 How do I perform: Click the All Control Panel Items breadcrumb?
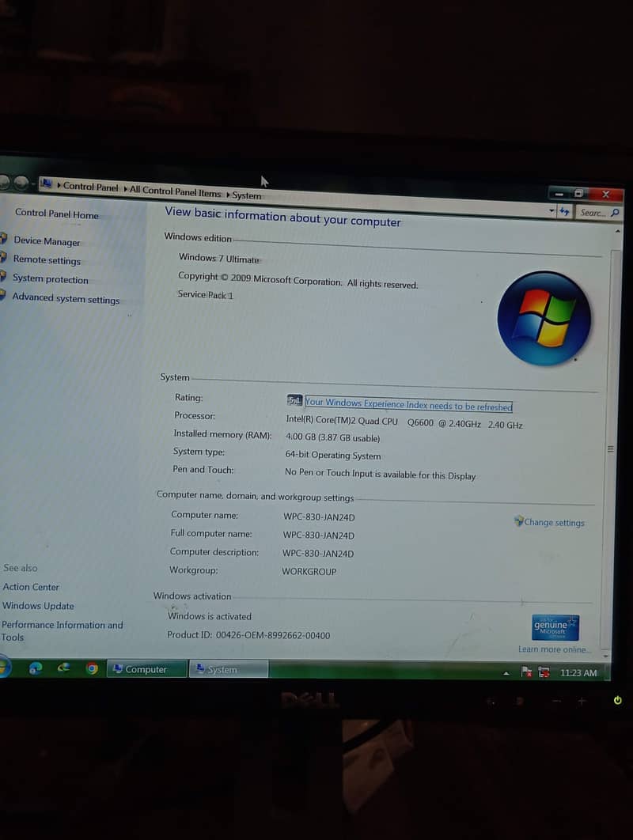point(176,191)
